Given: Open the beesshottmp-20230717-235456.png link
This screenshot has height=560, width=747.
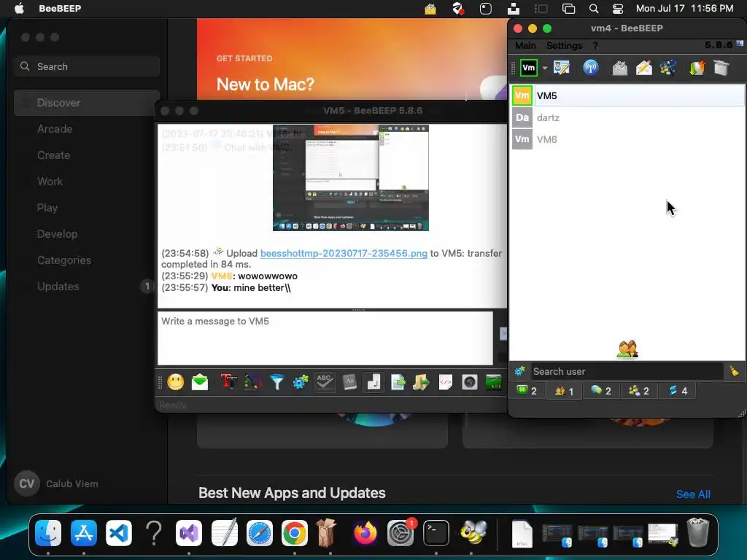Looking at the screenshot, I should [x=344, y=253].
